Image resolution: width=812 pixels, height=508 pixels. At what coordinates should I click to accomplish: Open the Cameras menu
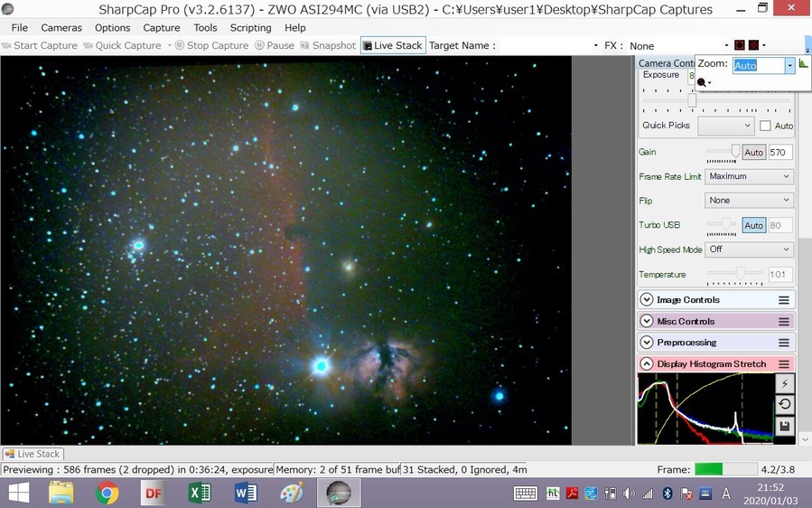point(61,27)
